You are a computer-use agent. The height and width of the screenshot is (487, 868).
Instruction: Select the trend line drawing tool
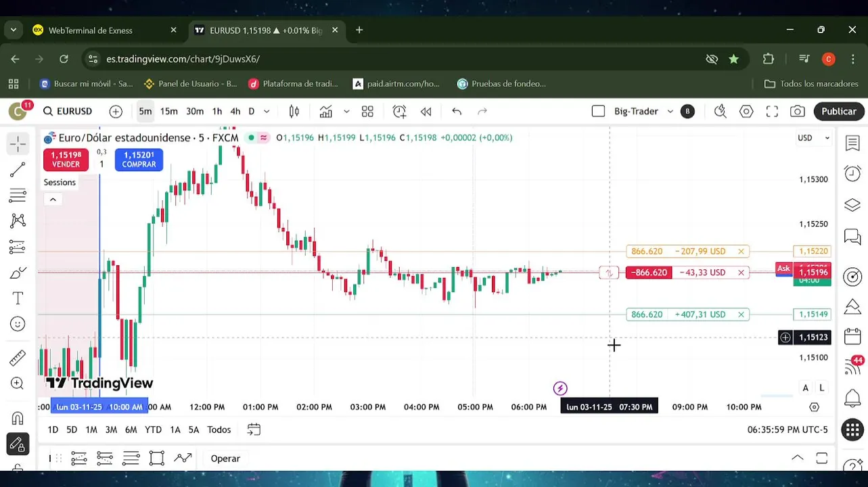tap(18, 169)
